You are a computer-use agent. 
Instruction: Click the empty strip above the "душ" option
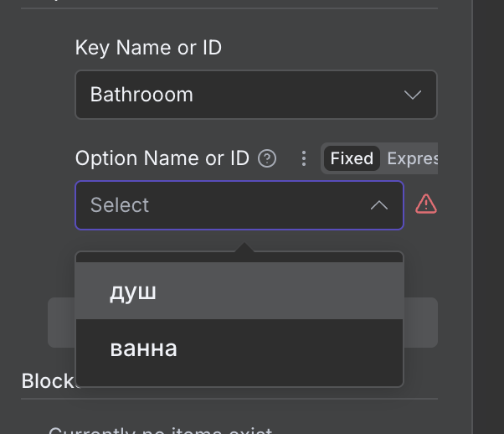pos(239,257)
